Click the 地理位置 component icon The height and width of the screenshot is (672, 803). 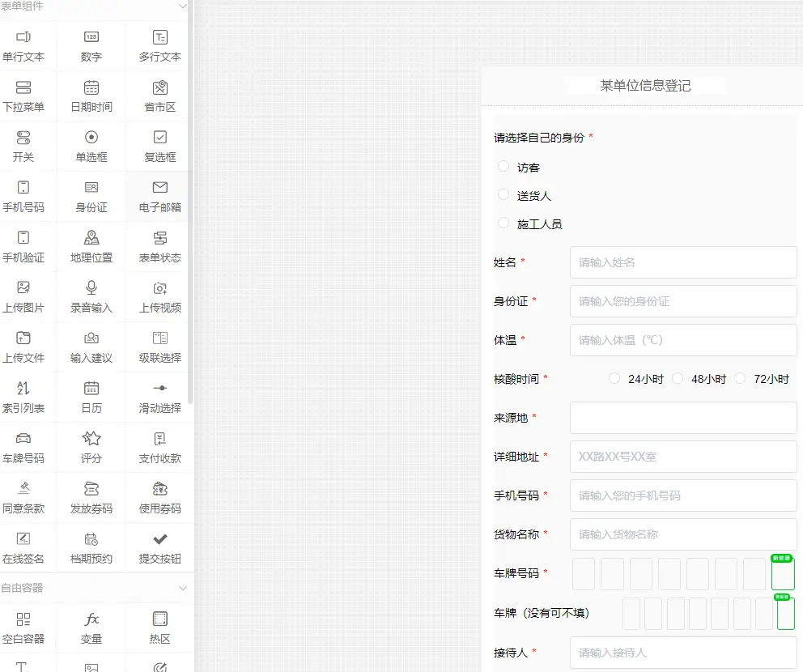pyautogui.click(x=91, y=247)
